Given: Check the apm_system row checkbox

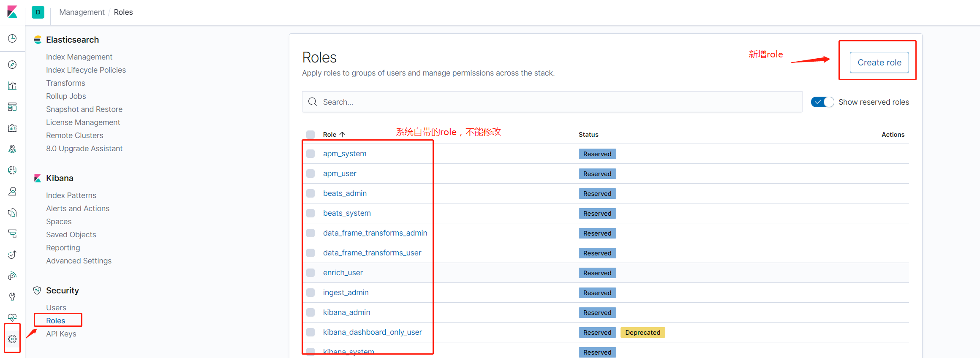Looking at the screenshot, I should click(310, 154).
